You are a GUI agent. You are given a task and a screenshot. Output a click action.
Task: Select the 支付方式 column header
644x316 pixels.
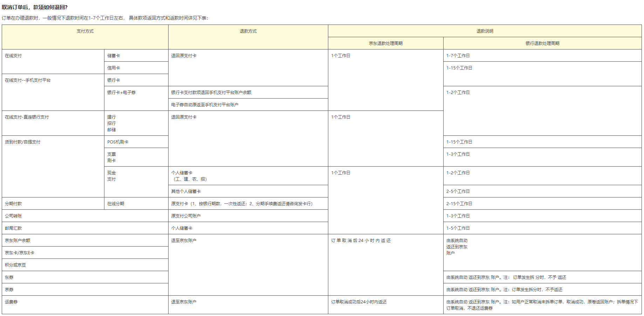click(85, 31)
